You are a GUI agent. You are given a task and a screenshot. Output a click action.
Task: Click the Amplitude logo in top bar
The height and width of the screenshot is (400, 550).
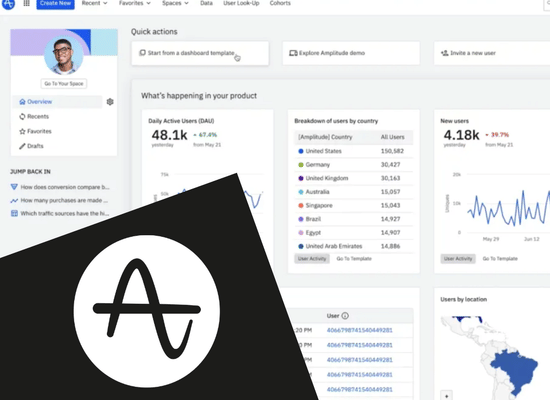tap(8, 4)
